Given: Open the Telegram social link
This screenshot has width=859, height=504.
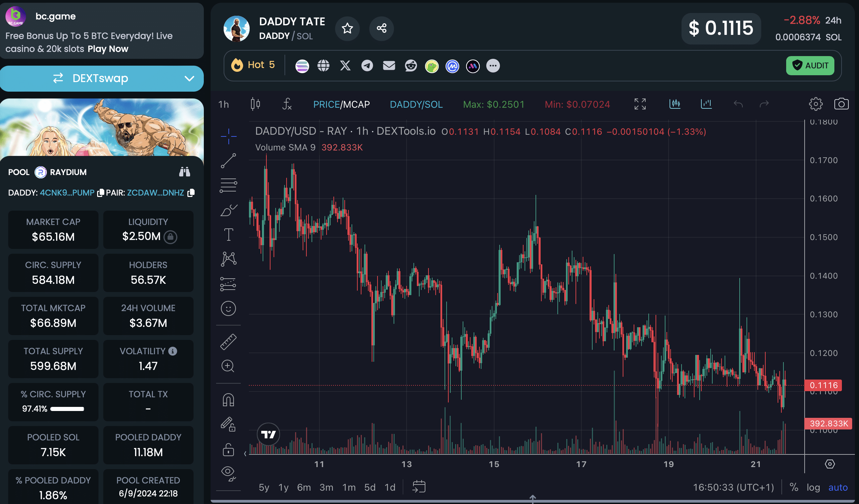Looking at the screenshot, I should [x=367, y=66].
